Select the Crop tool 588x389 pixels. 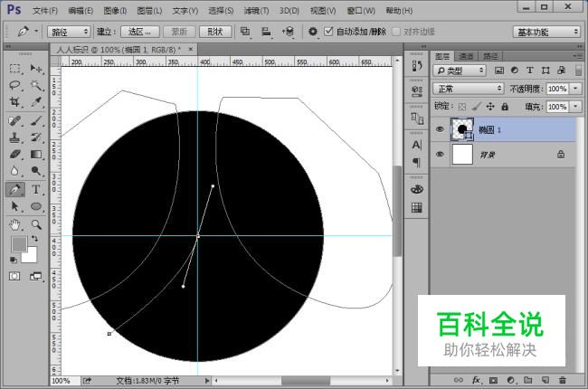click(x=14, y=102)
